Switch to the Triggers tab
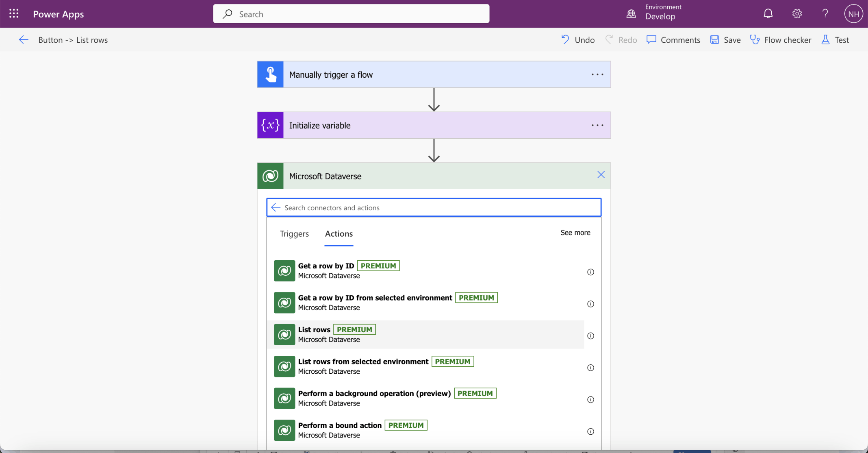Screen dimensions: 868x453 [294, 234]
